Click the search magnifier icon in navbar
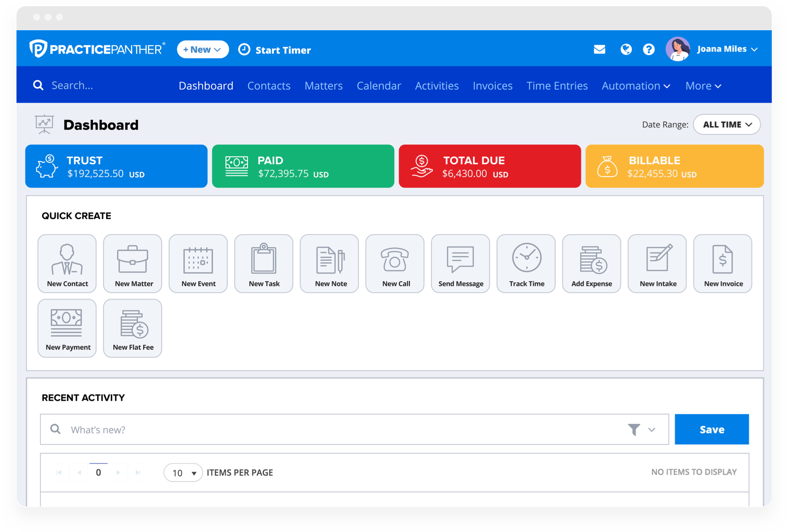 coord(38,85)
